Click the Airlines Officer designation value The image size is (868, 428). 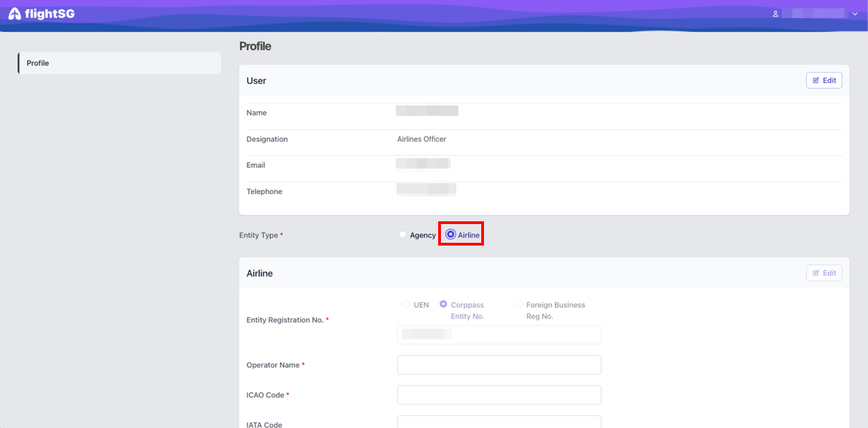[422, 139]
